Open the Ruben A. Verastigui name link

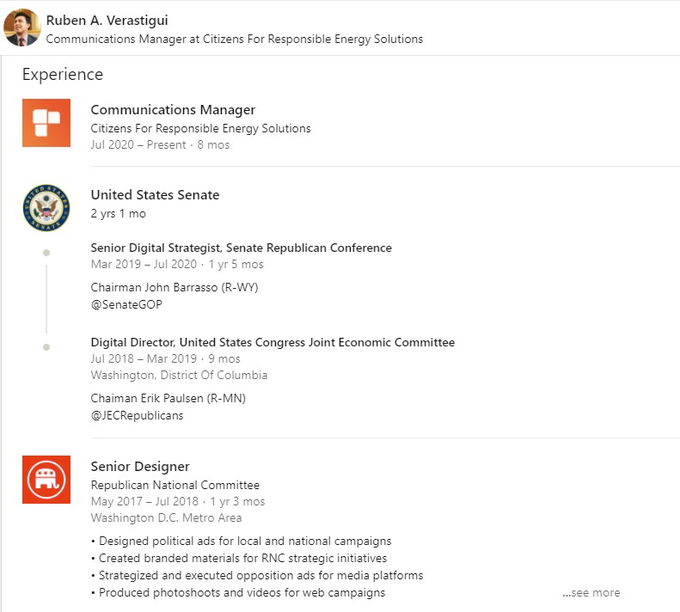[x=107, y=20]
